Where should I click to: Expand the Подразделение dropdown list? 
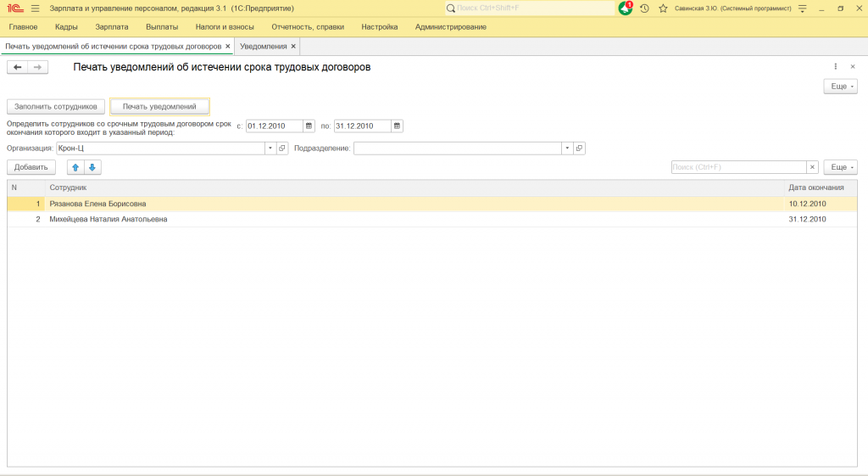(567, 148)
